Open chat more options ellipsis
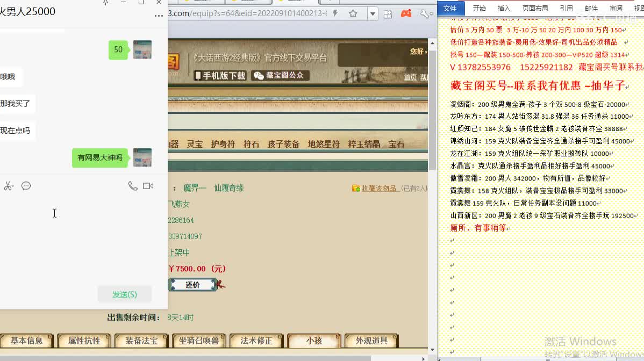 (159, 16)
